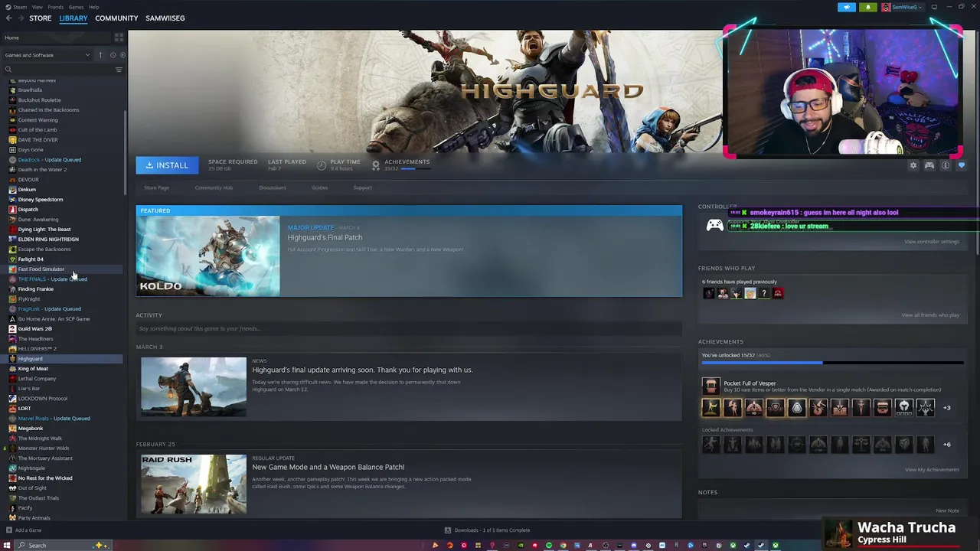Open the Home library dropdown
This screenshot has height=551, width=980.
pyautogui.click(x=57, y=37)
